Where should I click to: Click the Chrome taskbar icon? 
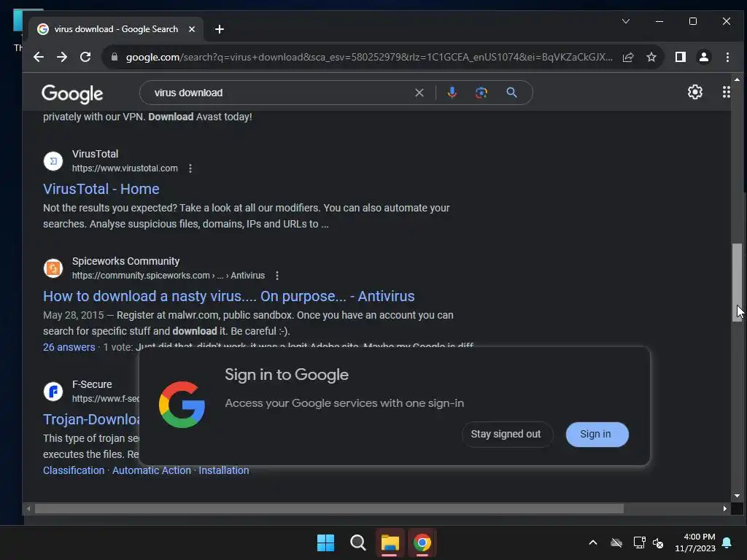pos(422,542)
